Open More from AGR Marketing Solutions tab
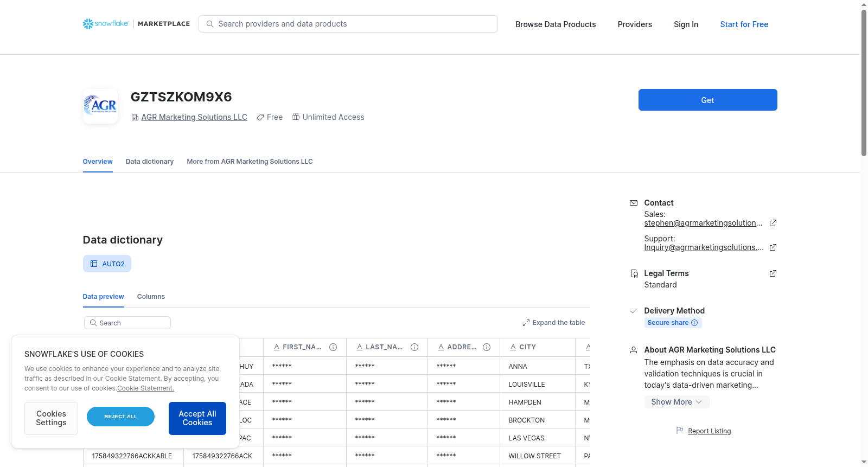The height and width of the screenshot is (467, 868). pos(250,162)
